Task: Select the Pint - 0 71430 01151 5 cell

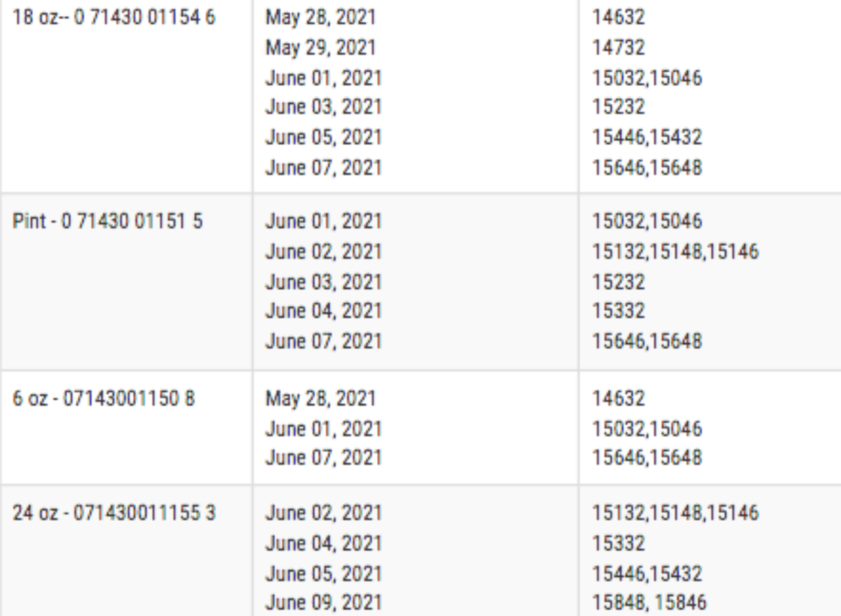Action: (109, 222)
